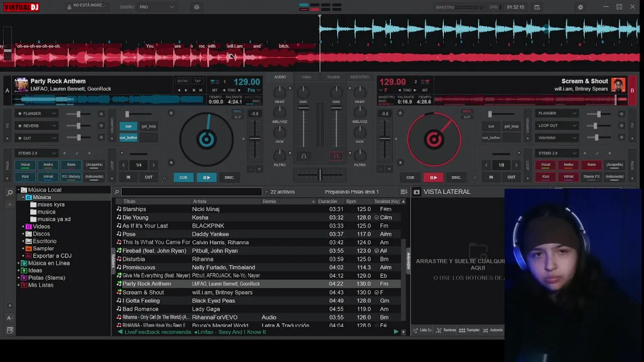Image resolution: width=644 pixels, height=362 pixels.
Task: Toggle the HiHat stem pad on deck A
Action: (x=48, y=177)
